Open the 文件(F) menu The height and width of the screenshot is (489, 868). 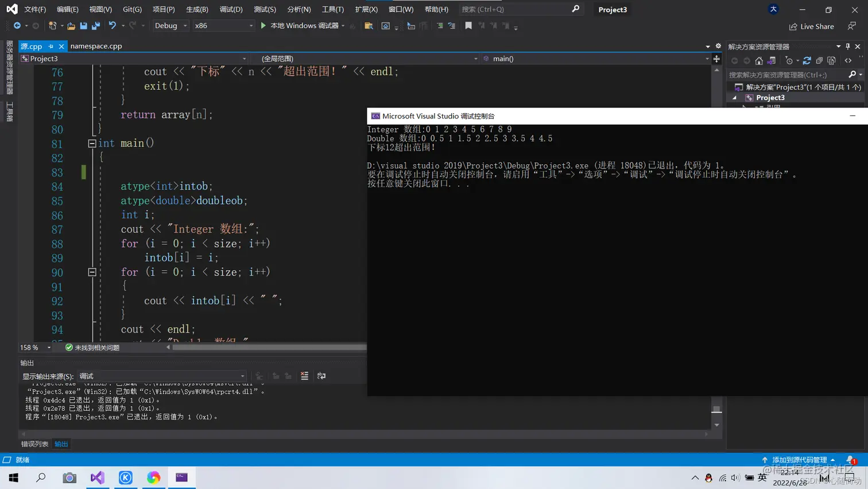pyautogui.click(x=35, y=9)
